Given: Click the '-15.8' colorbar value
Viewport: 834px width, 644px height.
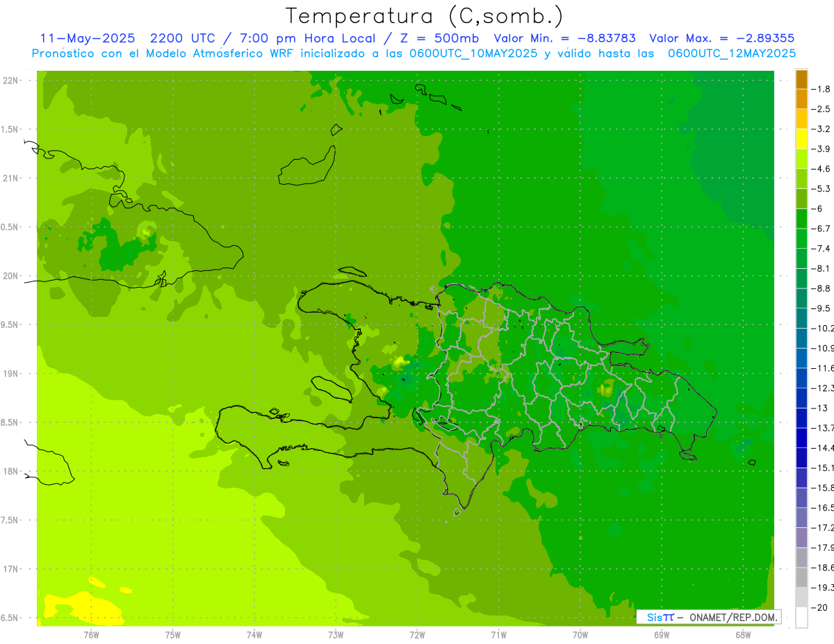Looking at the screenshot, I should coord(823,488).
